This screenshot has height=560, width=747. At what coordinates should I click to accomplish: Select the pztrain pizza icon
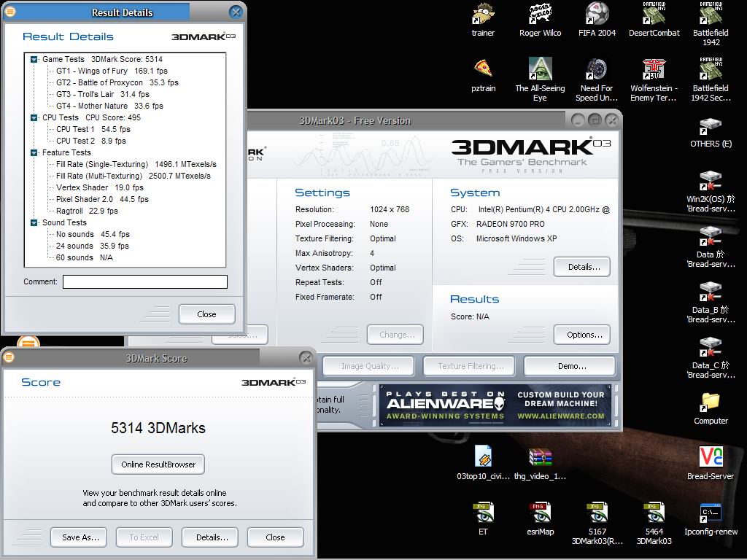[483, 75]
